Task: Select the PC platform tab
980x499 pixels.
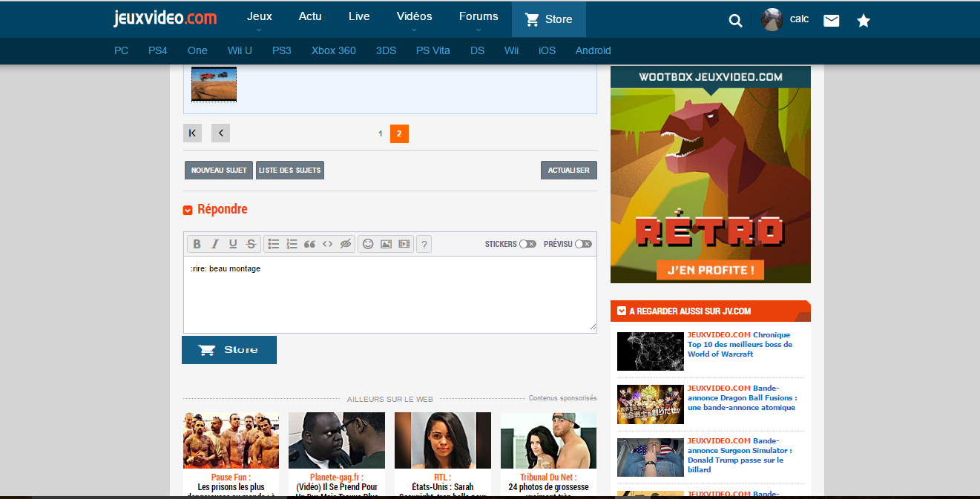Action: click(x=121, y=50)
